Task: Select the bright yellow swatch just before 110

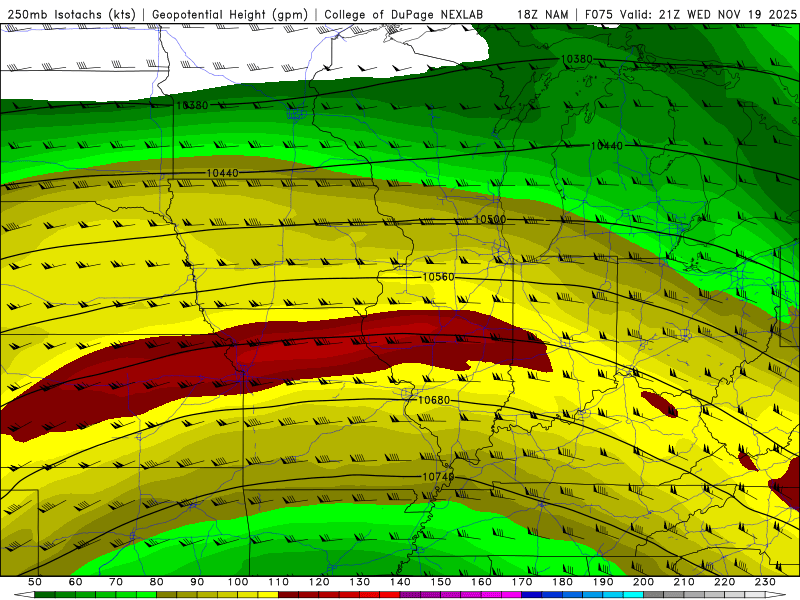Action: (268, 595)
